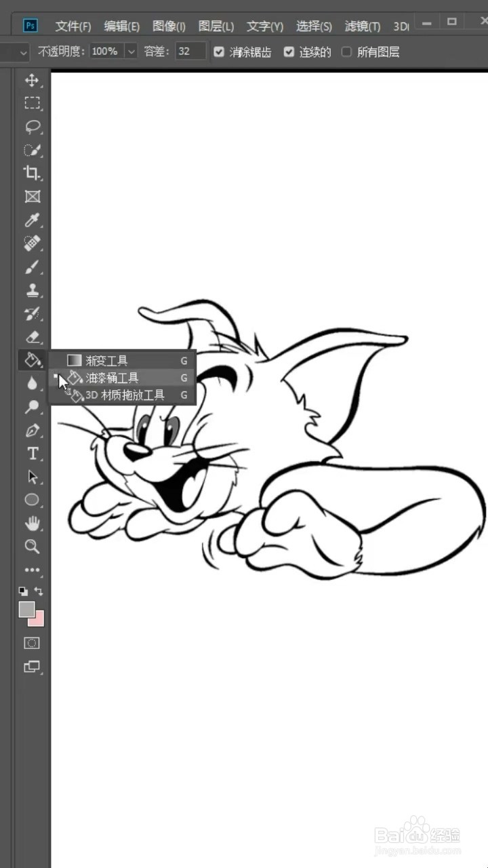Choose 渐变工具 from the flyout
Image resolution: width=488 pixels, height=868 pixels.
(x=122, y=360)
